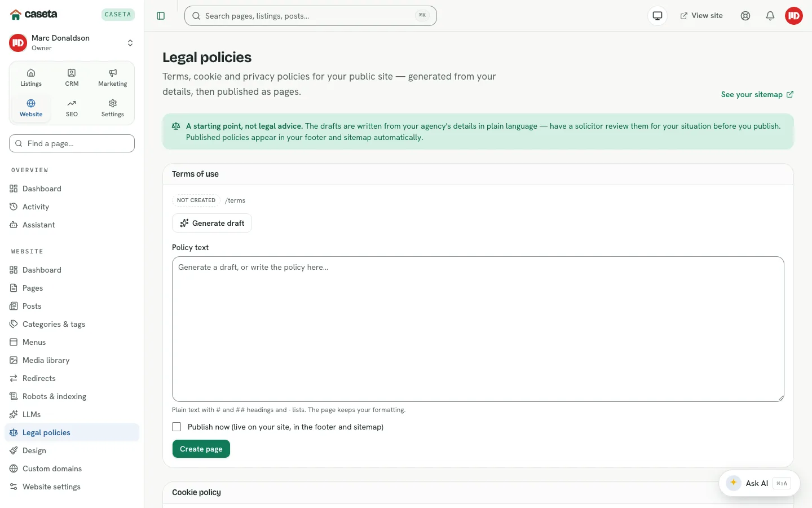The image size is (812, 508).
Task: Open Media library
Action: pos(72,360)
